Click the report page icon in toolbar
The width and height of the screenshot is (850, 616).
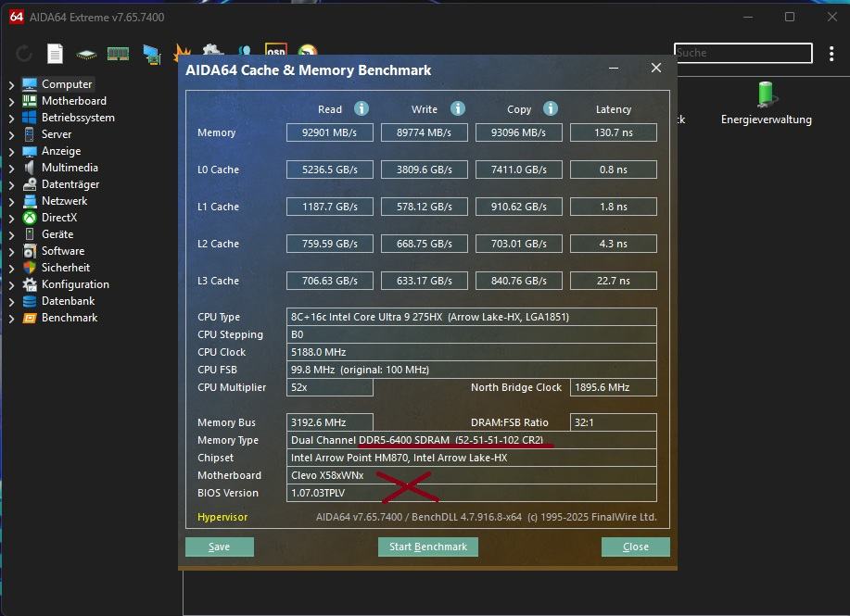pos(56,54)
